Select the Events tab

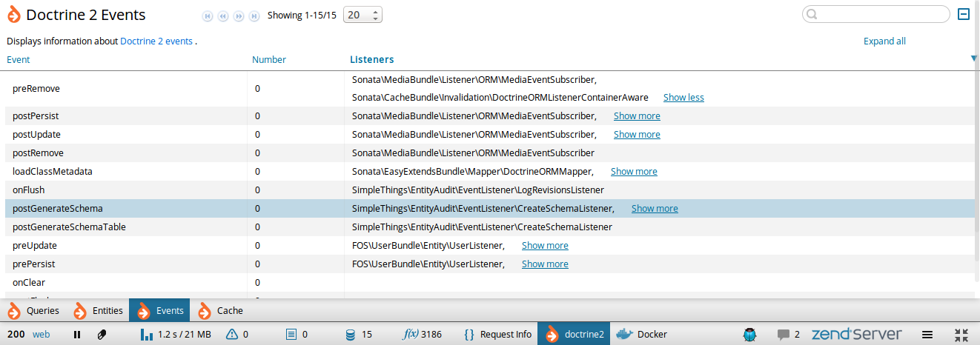coord(159,311)
